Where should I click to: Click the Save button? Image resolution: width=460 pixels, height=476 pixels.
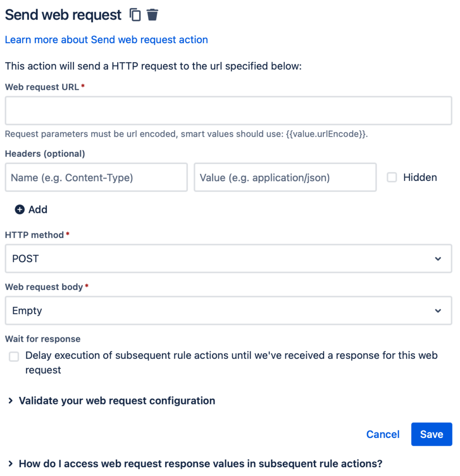coord(432,434)
